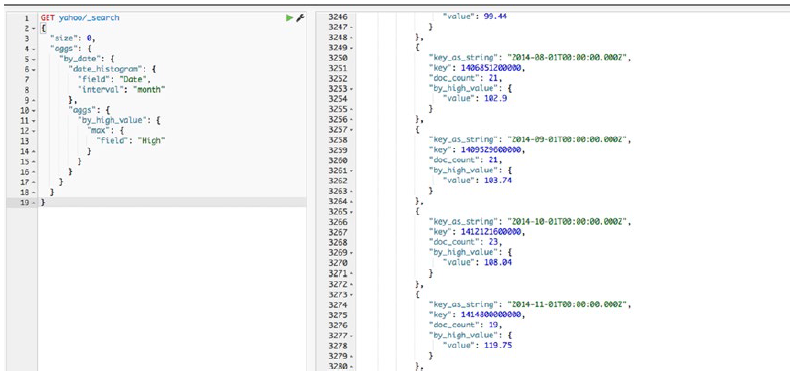The width and height of the screenshot is (790, 384).
Task: Fold the "max" block at line 12
Action: (34, 131)
